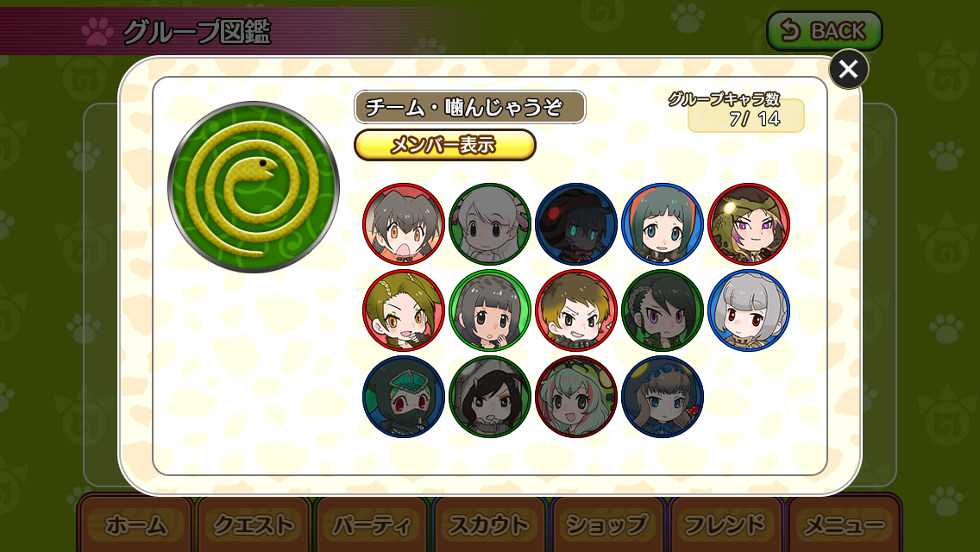Open the ホーム tab in bottom menu
This screenshot has width=980, height=552.
click(x=135, y=525)
